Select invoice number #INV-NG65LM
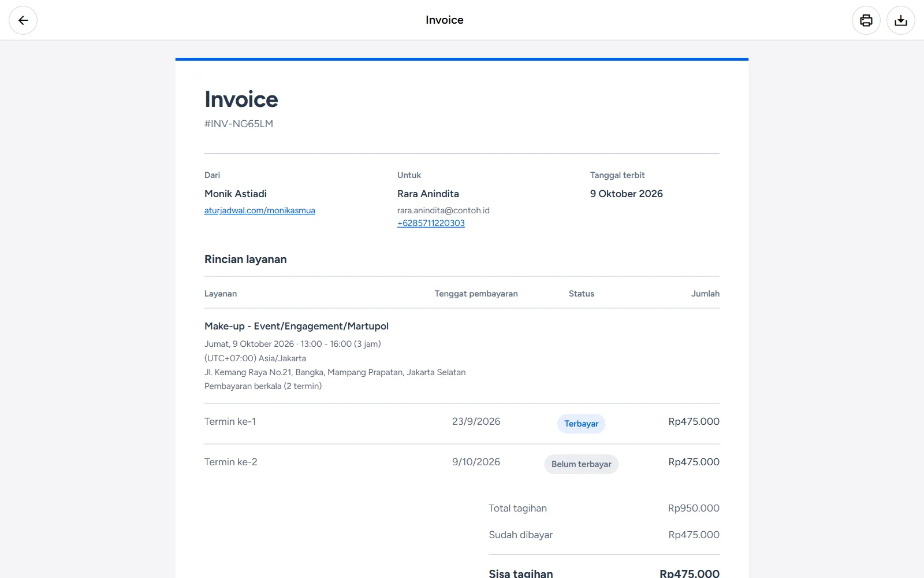This screenshot has height=578, width=924. (239, 124)
